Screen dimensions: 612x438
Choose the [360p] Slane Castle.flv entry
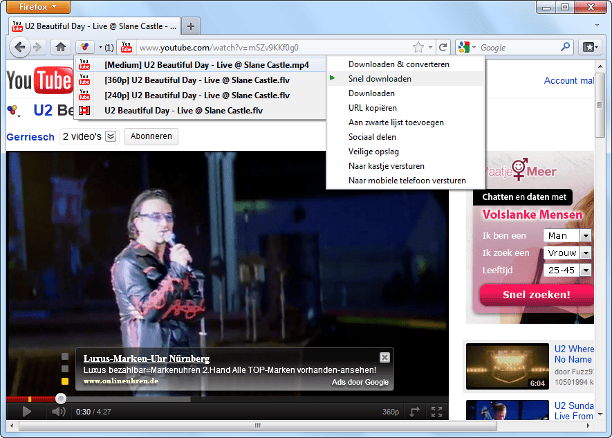(x=200, y=80)
